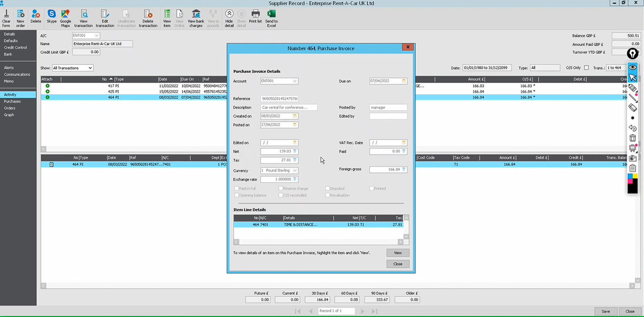
Task: Open the Account dropdown in invoice dialog
Action: click(295, 81)
